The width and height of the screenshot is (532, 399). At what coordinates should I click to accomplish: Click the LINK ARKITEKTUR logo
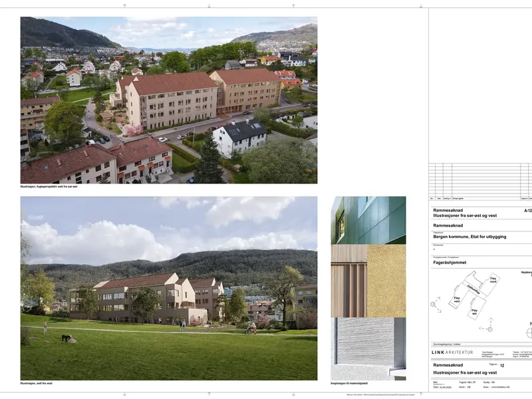tap(452, 352)
